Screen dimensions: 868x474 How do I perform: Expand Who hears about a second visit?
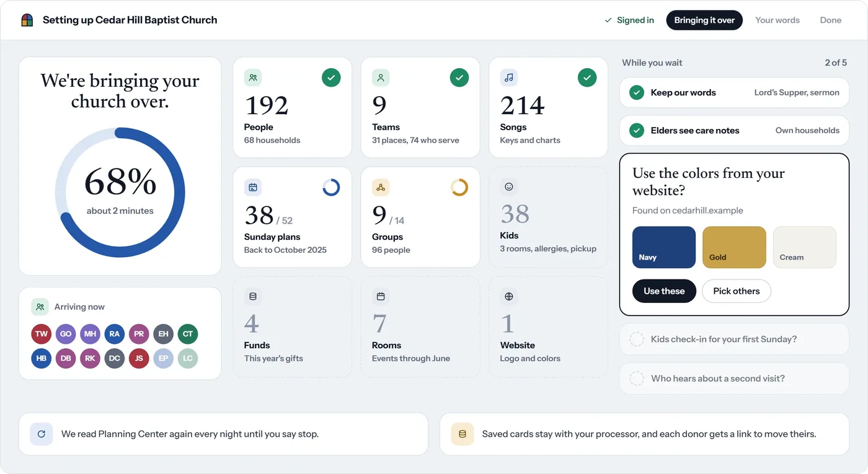(x=734, y=379)
